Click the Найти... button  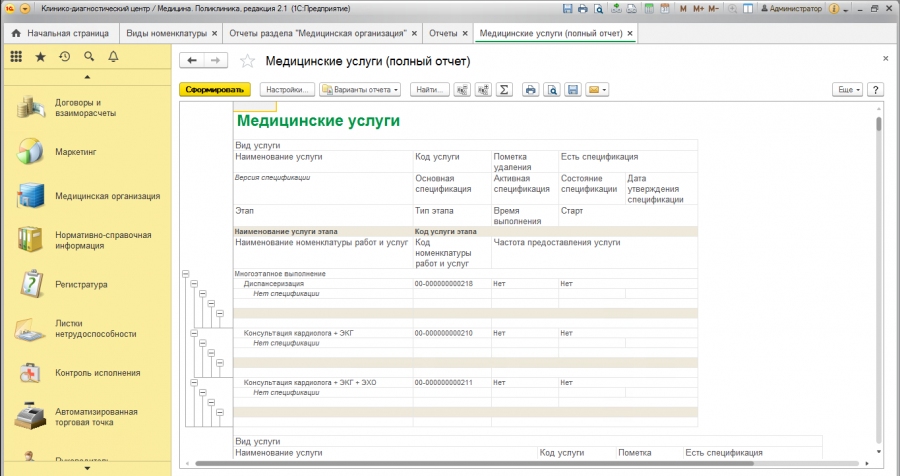pyautogui.click(x=430, y=90)
